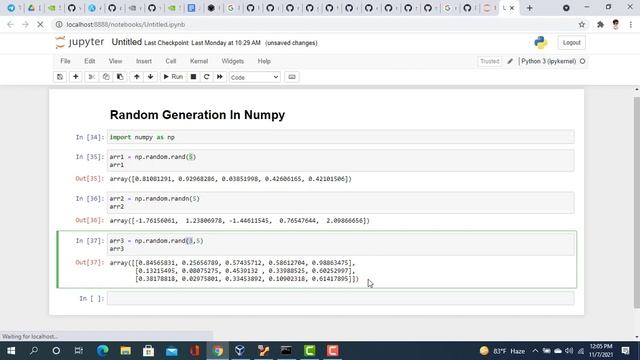Restart the kernel with circular arrow
The height and width of the screenshot is (360, 640).
click(x=207, y=77)
